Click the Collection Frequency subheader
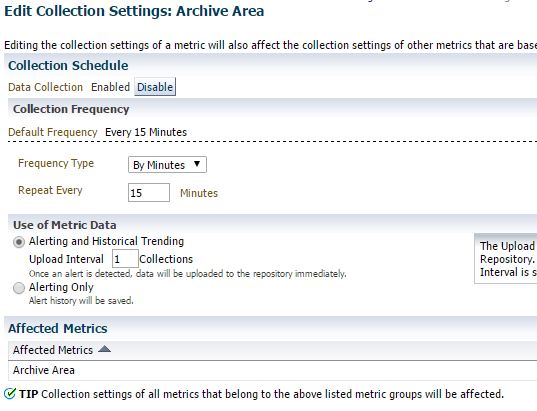The width and height of the screenshot is (537, 411). coord(71,109)
